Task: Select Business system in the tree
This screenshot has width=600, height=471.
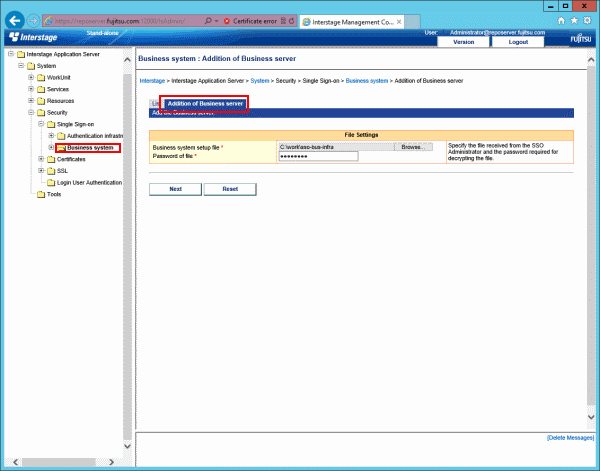Action: pos(90,148)
